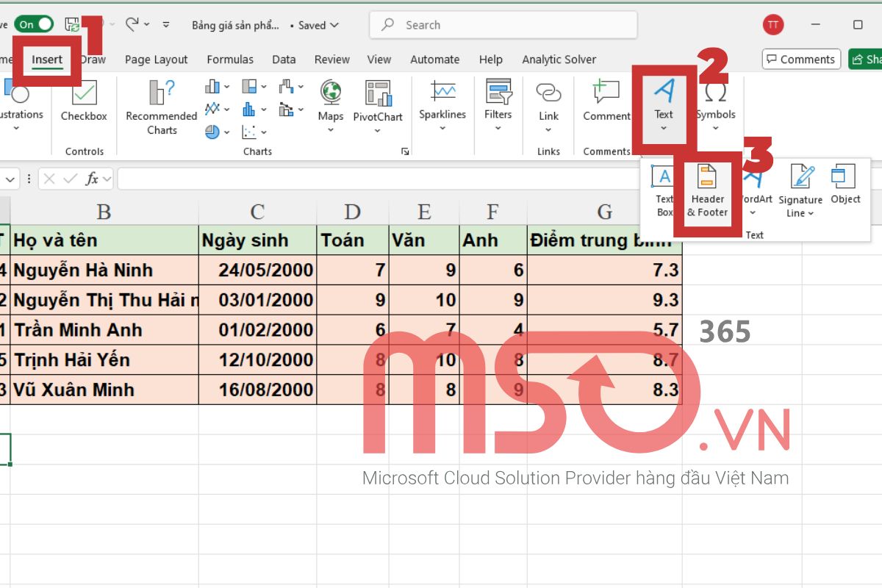This screenshot has height=588, width=882.
Task: Insert Waterfall or Stock chart icon
Action: [291, 87]
